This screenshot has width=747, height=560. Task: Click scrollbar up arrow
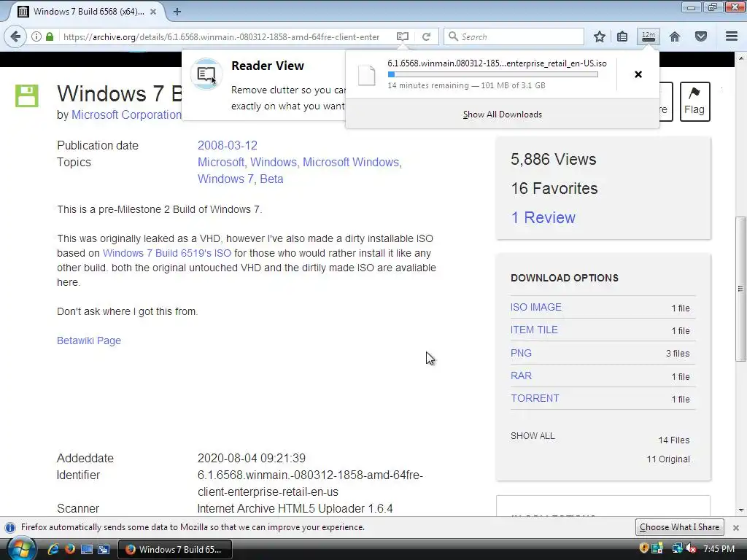tap(740, 58)
